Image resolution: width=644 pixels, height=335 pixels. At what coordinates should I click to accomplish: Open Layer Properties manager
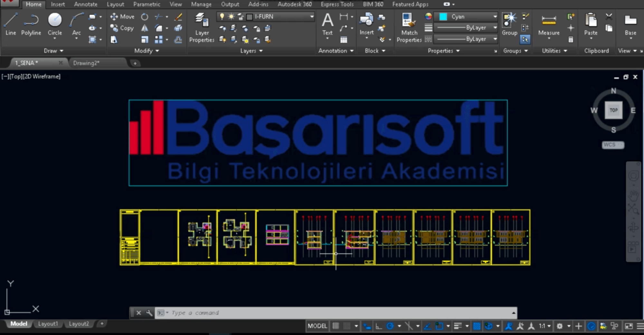202,28
